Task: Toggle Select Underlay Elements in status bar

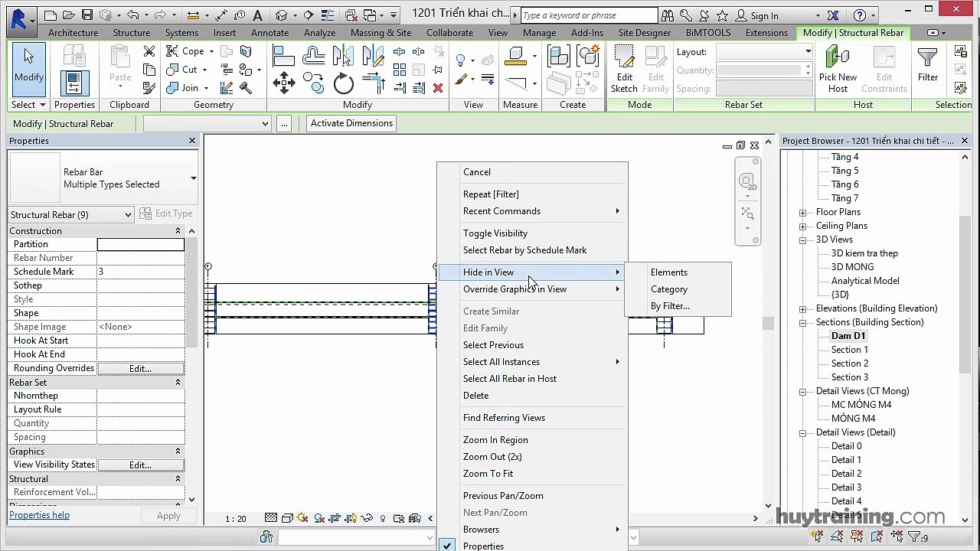Action: coord(836,537)
